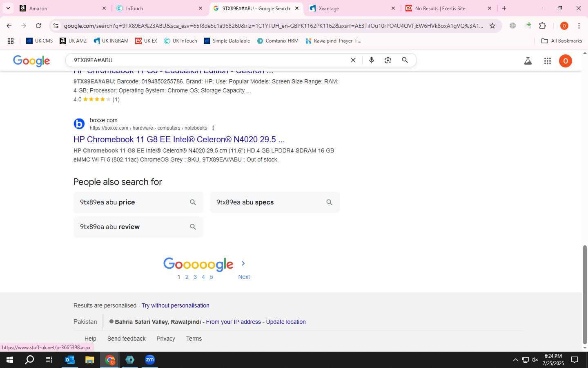
Task: Click Try without personalisation link
Action: point(176,305)
